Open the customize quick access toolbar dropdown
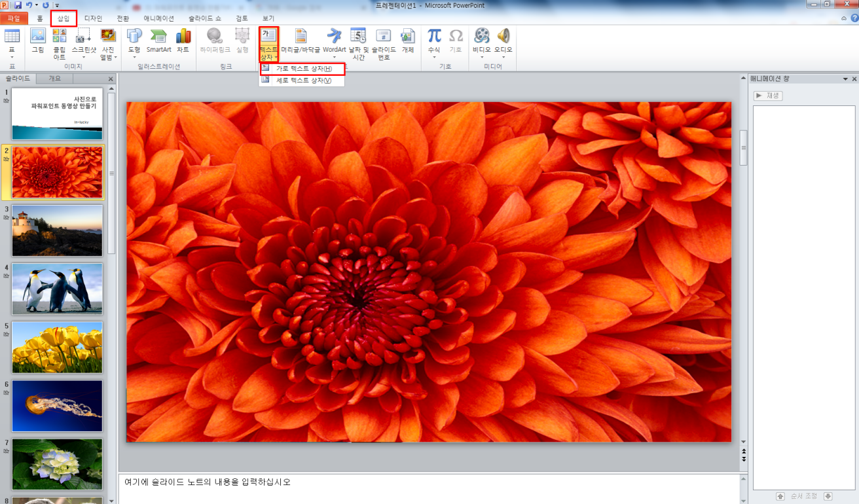Screen dimensions: 859x504 [x=57, y=5]
